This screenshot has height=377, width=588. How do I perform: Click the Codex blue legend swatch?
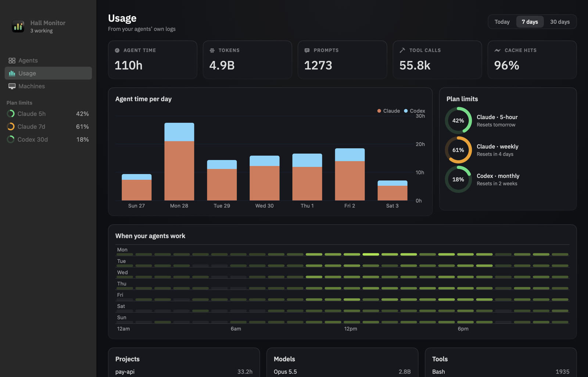(406, 111)
